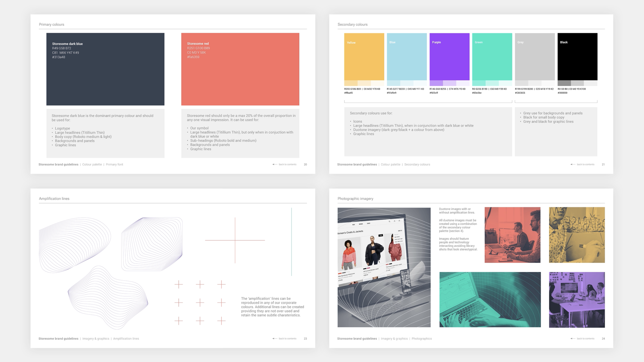Click the Secondary colours breadcrumb
Screen dimensions: 644x362
pos(417,164)
